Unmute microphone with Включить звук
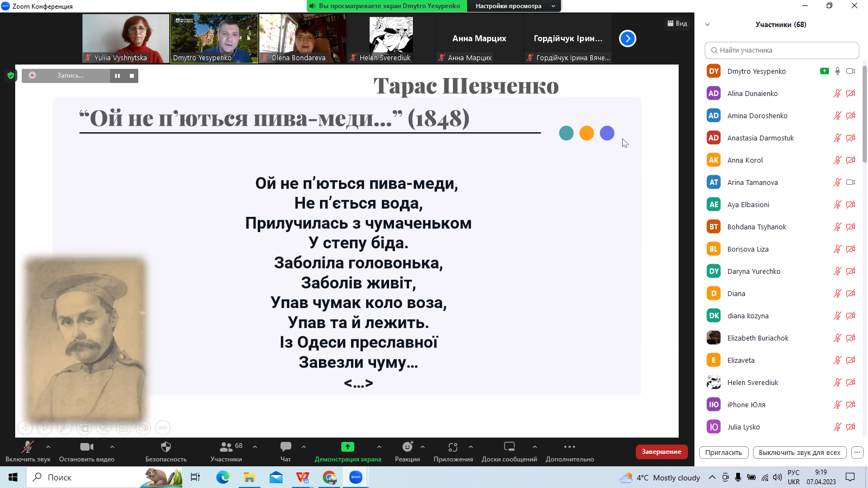 pyautogui.click(x=27, y=447)
